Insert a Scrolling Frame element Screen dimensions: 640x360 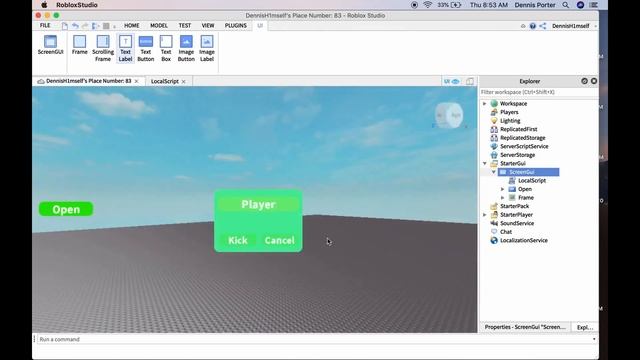coord(103,48)
